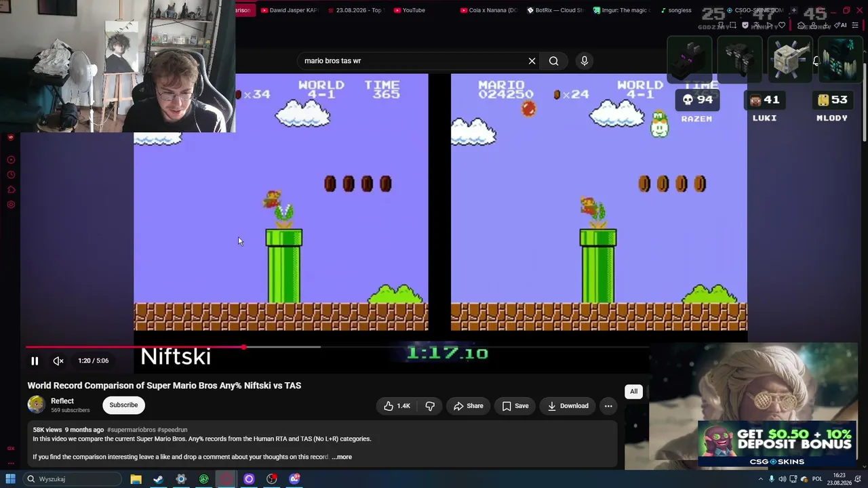Click the magnifier search button
Image resolution: width=868 pixels, height=488 pixels.
point(554,61)
